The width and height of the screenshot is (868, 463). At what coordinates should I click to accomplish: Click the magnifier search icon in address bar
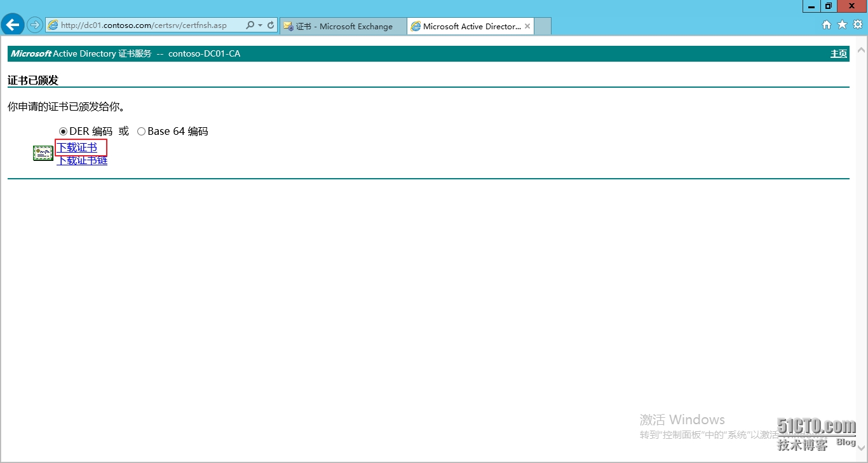pos(250,25)
